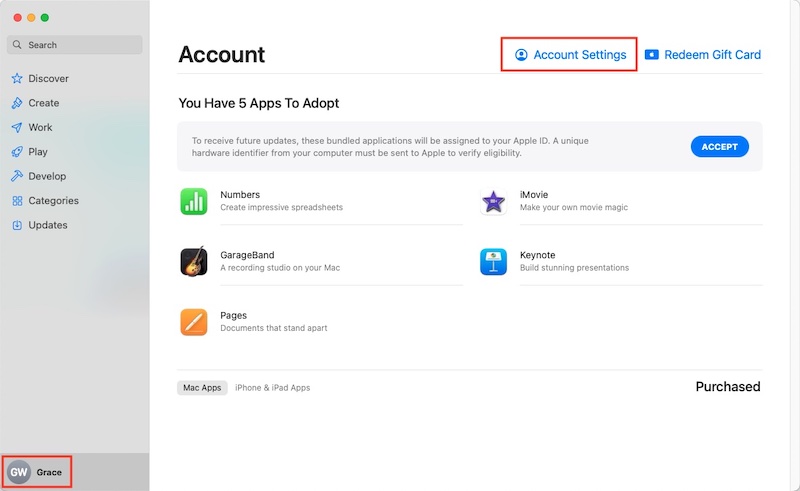Image resolution: width=800 pixels, height=491 pixels.
Task: Click Redeem Gift Card link
Action: point(703,55)
